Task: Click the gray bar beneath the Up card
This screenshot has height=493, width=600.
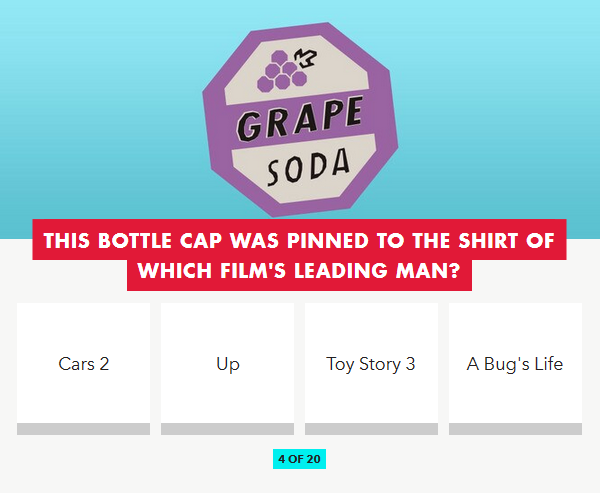Action: point(227,429)
